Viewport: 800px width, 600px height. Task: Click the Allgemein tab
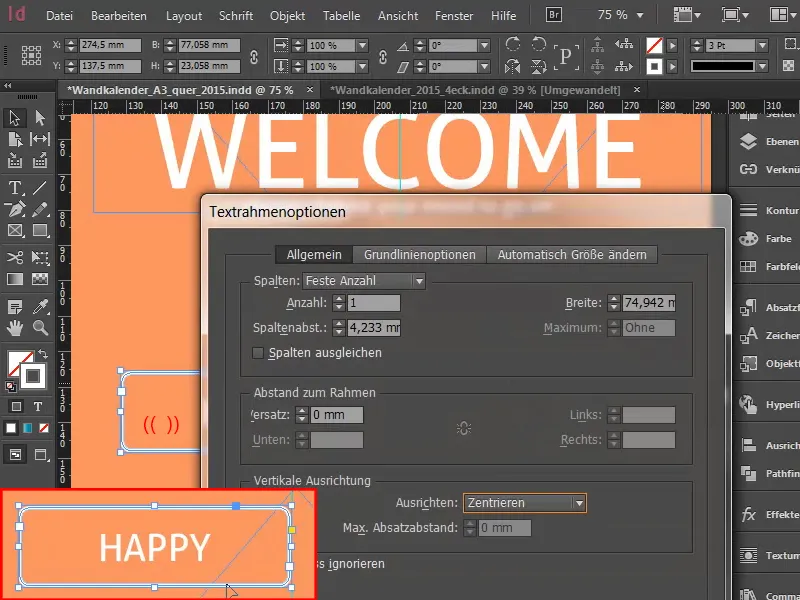(x=314, y=255)
